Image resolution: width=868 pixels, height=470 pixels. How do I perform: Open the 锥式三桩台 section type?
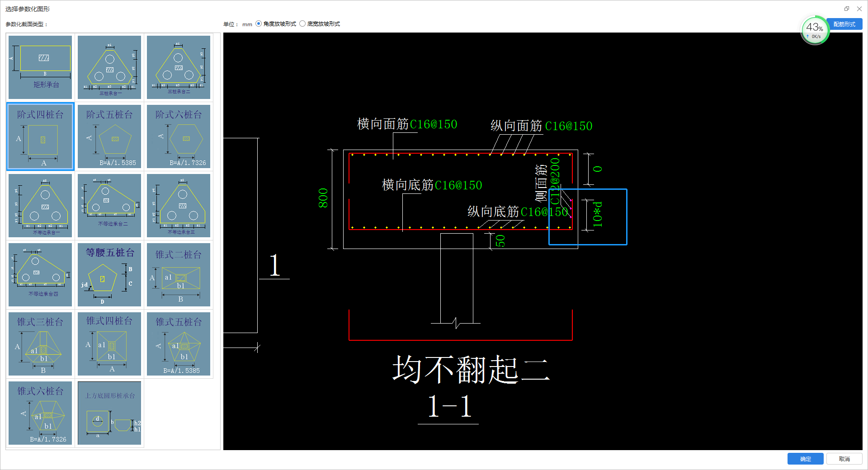tap(40, 344)
